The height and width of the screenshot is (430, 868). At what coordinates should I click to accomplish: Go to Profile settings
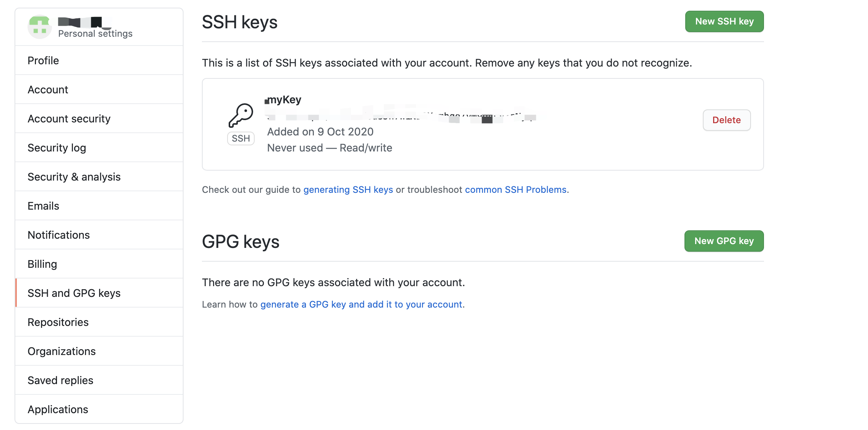(43, 60)
